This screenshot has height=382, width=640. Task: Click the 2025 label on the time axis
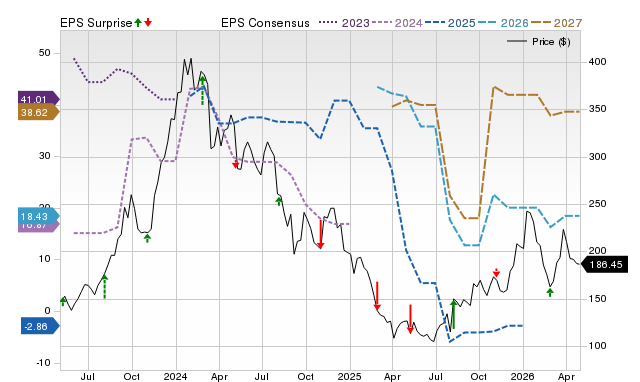click(349, 377)
